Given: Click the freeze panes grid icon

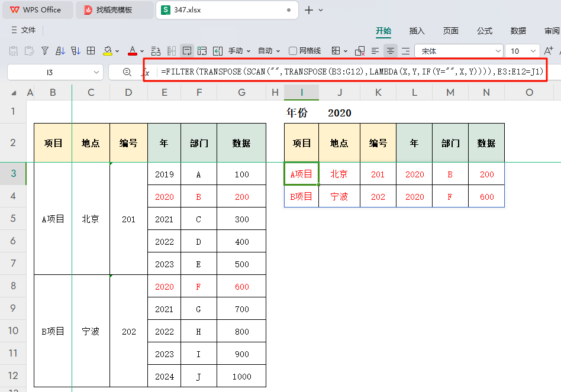Looking at the screenshot, I should [336, 51].
